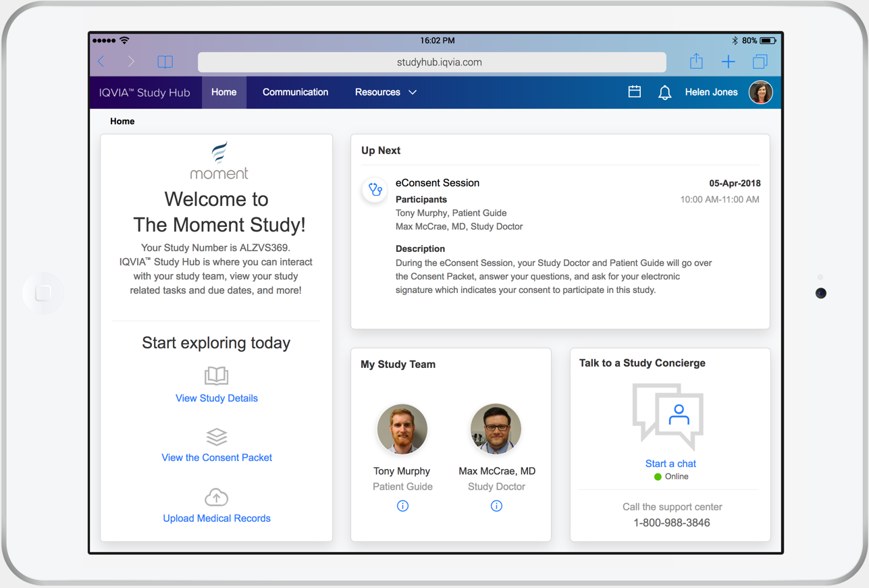Open the View Study Details link
The image size is (869, 588).
tap(216, 398)
